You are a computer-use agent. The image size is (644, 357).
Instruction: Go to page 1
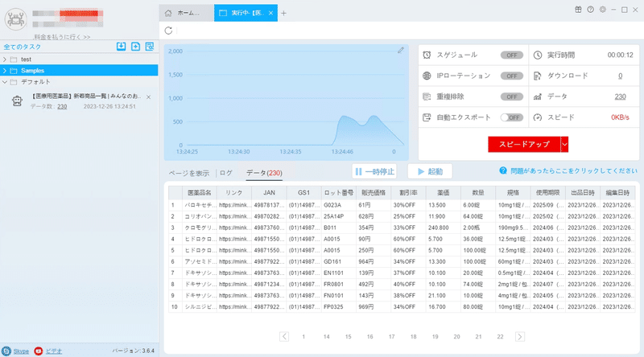pyautogui.click(x=303, y=336)
